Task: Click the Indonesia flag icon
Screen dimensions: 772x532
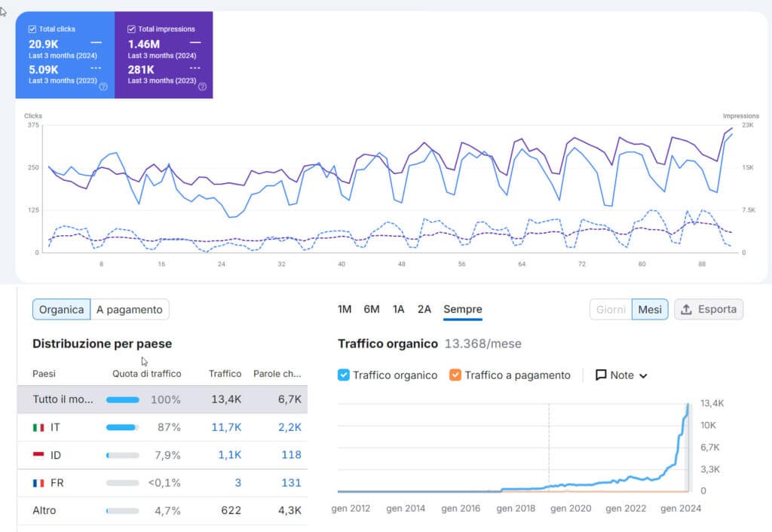Action: pos(38,454)
